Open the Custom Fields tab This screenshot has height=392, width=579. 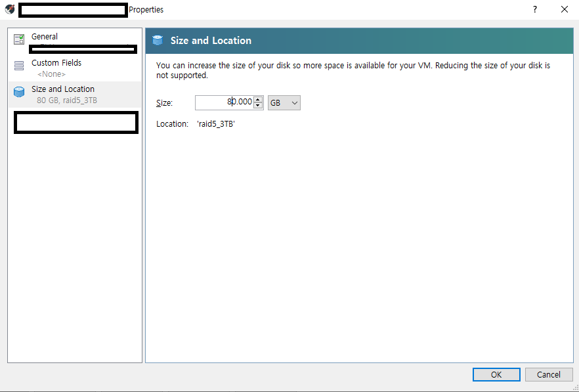pyautogui.click(x=75, y=68)
